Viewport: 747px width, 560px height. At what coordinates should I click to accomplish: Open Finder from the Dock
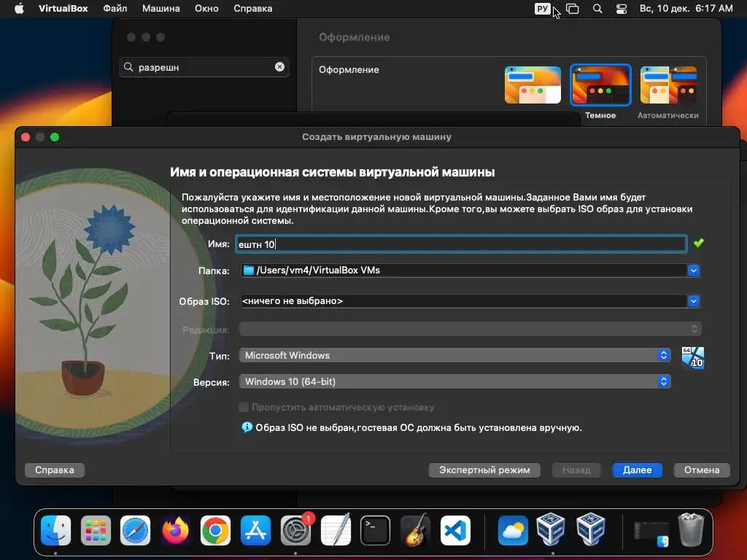[x=55, y=531]
